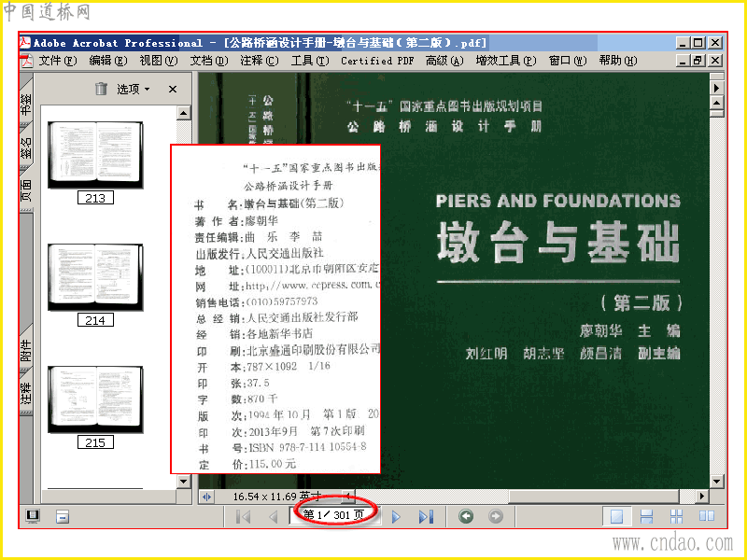Open the 注释 side tab
747x560 pixels.
pos(26,393)
